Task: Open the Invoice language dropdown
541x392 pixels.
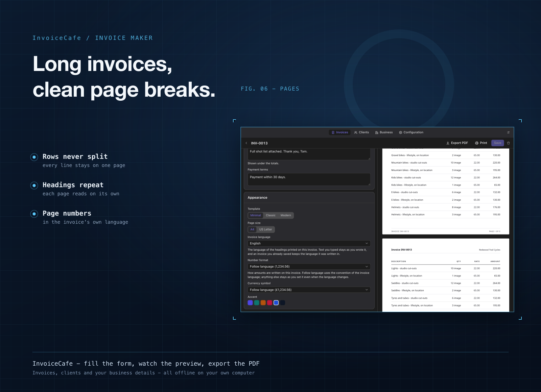Action: point(309,243)
